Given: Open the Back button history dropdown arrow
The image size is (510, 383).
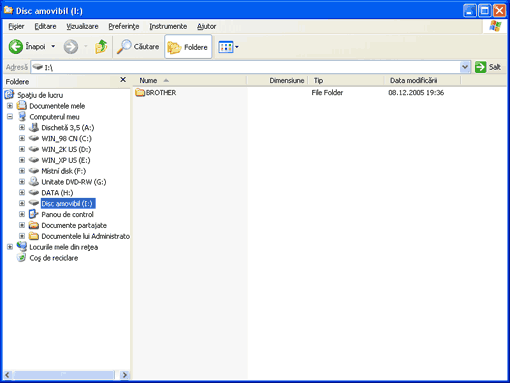Looking at the screenshot, I should tap(53, 47).
